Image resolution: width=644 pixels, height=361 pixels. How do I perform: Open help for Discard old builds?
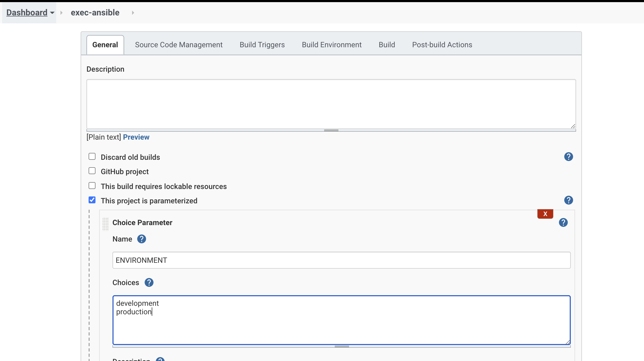(568, 157)
